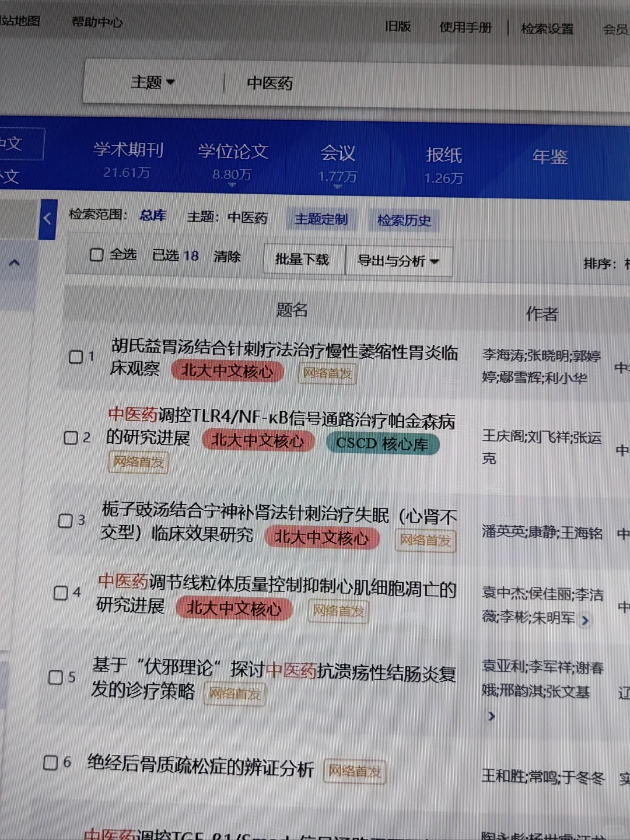This screenshot has height=840, width=630.
Task: Open the 主题 search field dropdown
Action: click(153, 82)
